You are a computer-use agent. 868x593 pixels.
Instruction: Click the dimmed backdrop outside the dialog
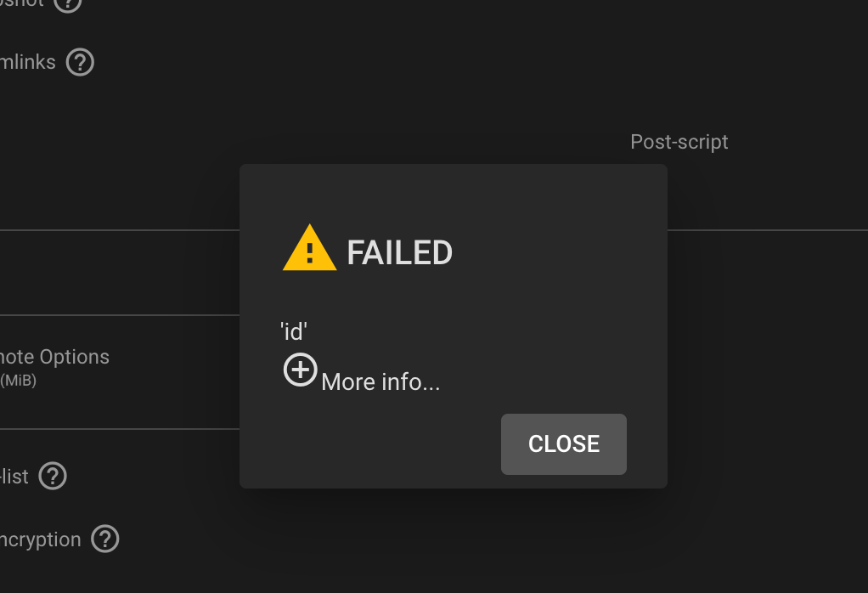[775, 387]
